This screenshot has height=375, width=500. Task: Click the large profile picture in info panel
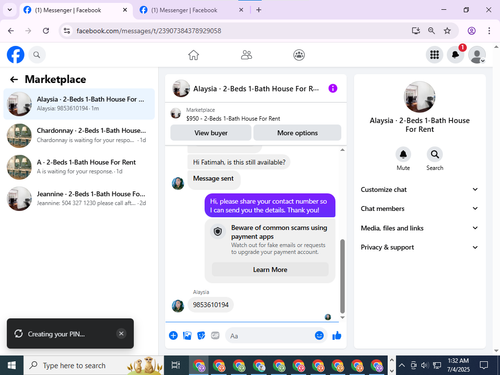[419, 97]
